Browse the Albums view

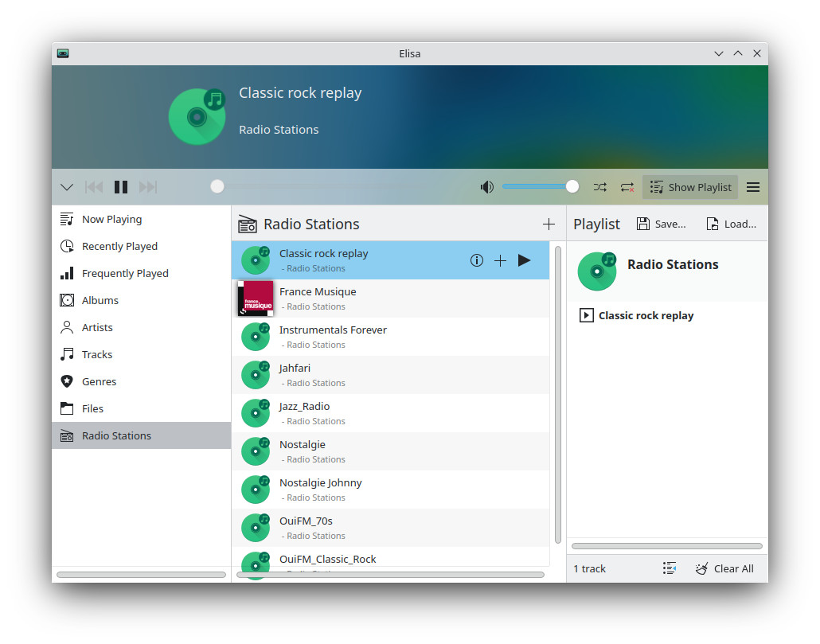(141, 301)
